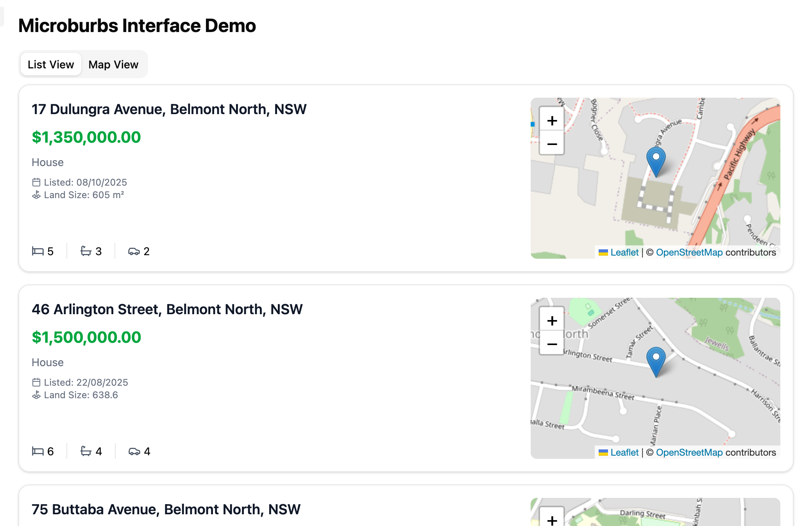
Task: Zoom in on the Arlington Street map
Action: (552, 320)
